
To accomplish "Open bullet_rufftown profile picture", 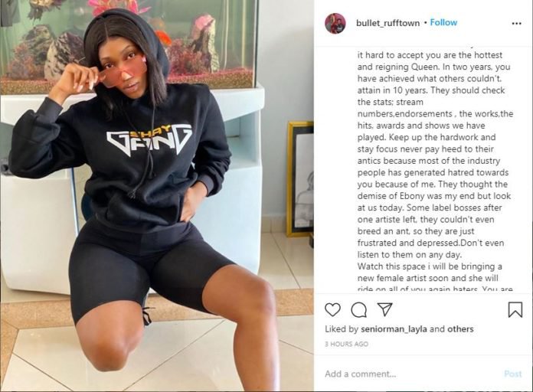I will [x=335, y=24].
